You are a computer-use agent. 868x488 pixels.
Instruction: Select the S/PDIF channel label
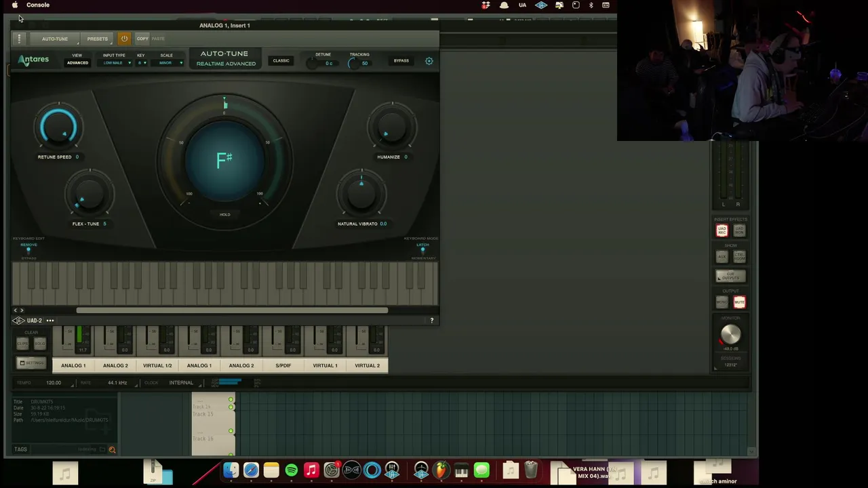[283, 365]
